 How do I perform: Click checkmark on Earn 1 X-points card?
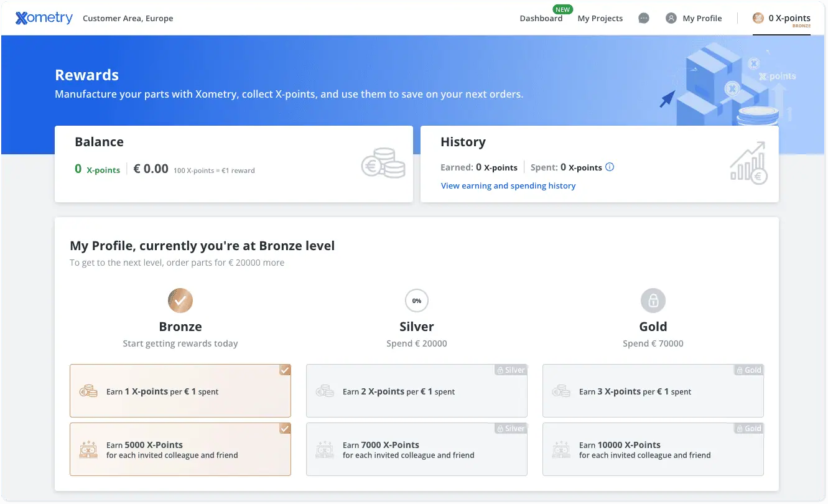[x=285, y=370]
